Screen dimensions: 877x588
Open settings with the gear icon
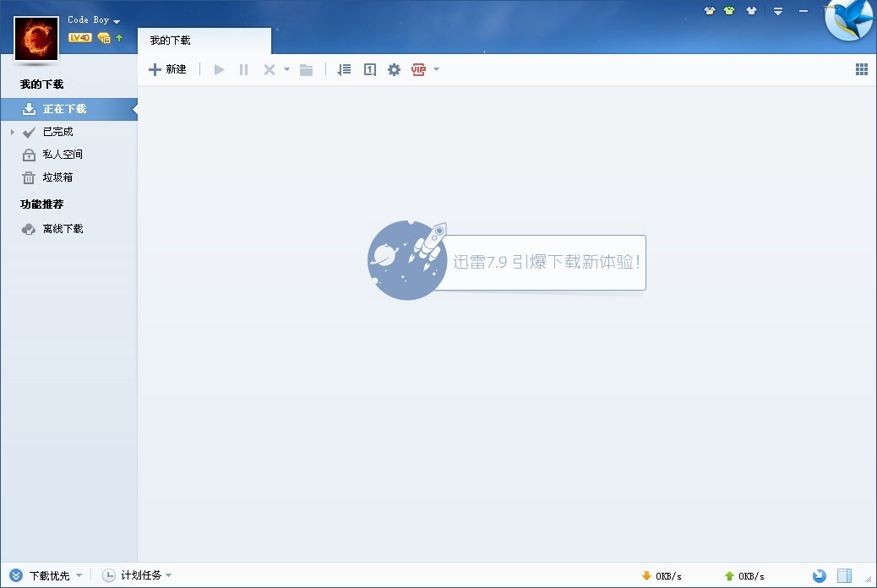coord(394,69)
